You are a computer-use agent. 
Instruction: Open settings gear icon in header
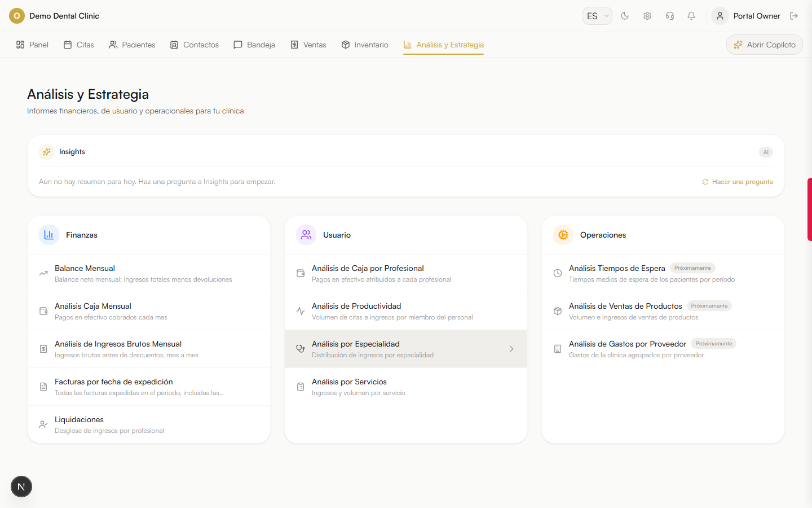(x=647, y=16)
